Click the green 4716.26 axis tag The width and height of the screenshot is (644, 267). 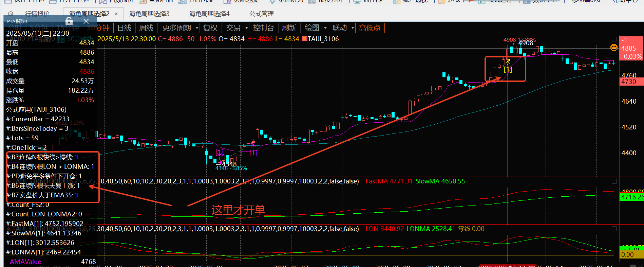click(632, 197)
